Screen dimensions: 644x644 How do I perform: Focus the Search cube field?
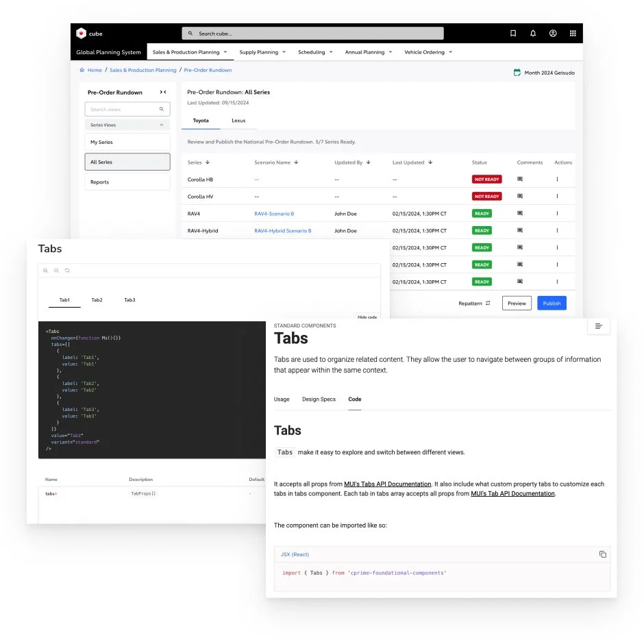312,34
